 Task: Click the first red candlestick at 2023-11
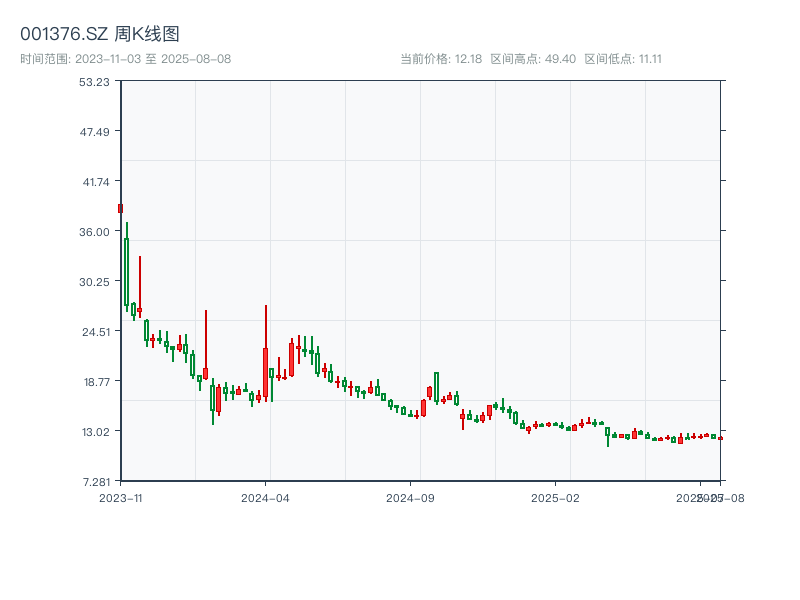coord(120,208)
